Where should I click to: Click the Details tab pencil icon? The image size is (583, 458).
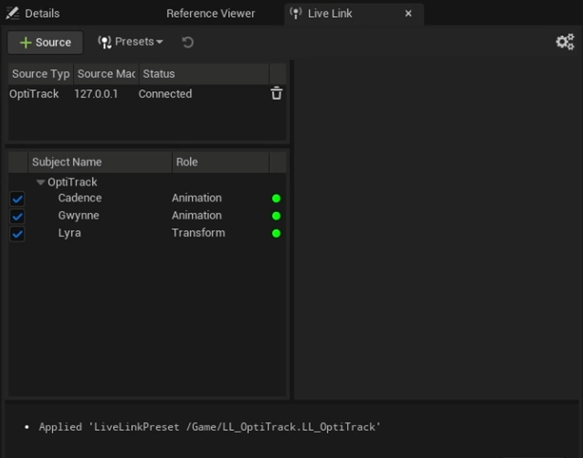click(x=13, y=13)
